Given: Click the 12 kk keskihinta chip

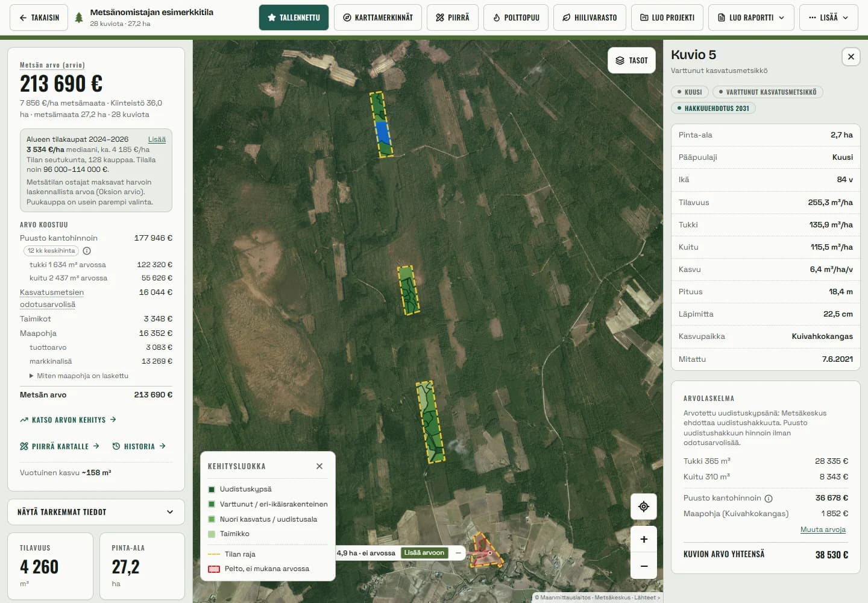Looking at the screenshot, I should pos(51,251).
